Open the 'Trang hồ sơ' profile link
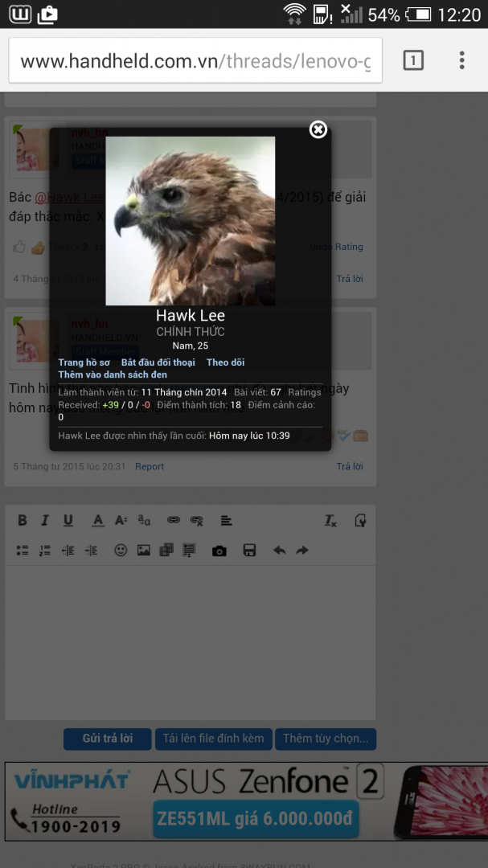 (x=84, y=362)
